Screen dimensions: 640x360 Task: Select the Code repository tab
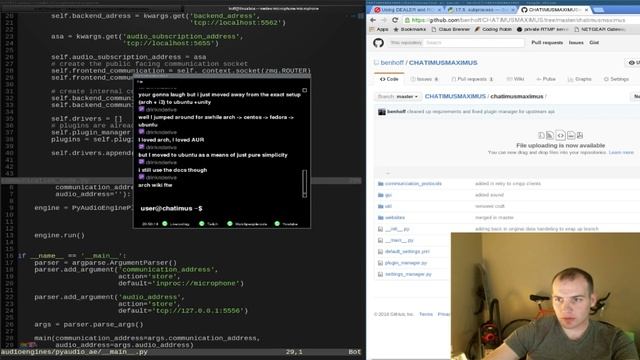(x=389, y=79)
